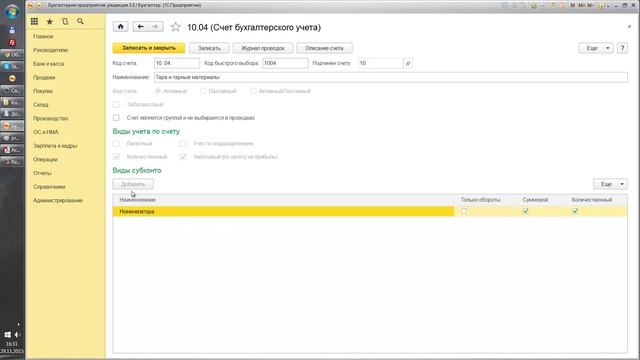640x360 pixels.
Task: Open the Банк и касса section
Action: pyautogui.click(x=49, y=64)
